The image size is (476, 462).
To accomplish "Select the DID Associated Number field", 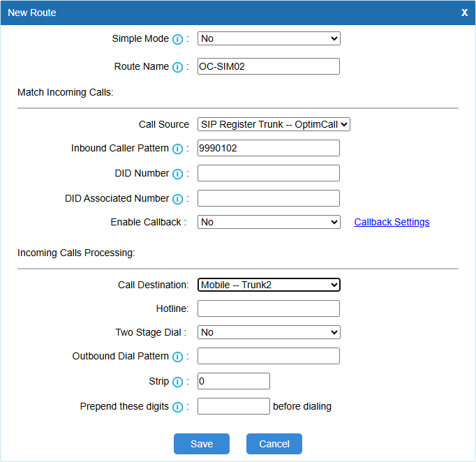I will coord(268,198).
